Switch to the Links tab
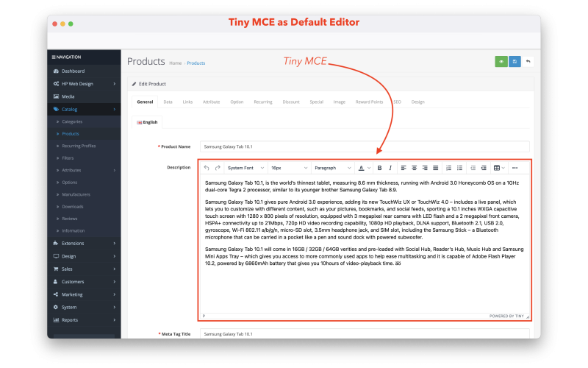This screenshot has height=368, width=588. click(187, 102)
